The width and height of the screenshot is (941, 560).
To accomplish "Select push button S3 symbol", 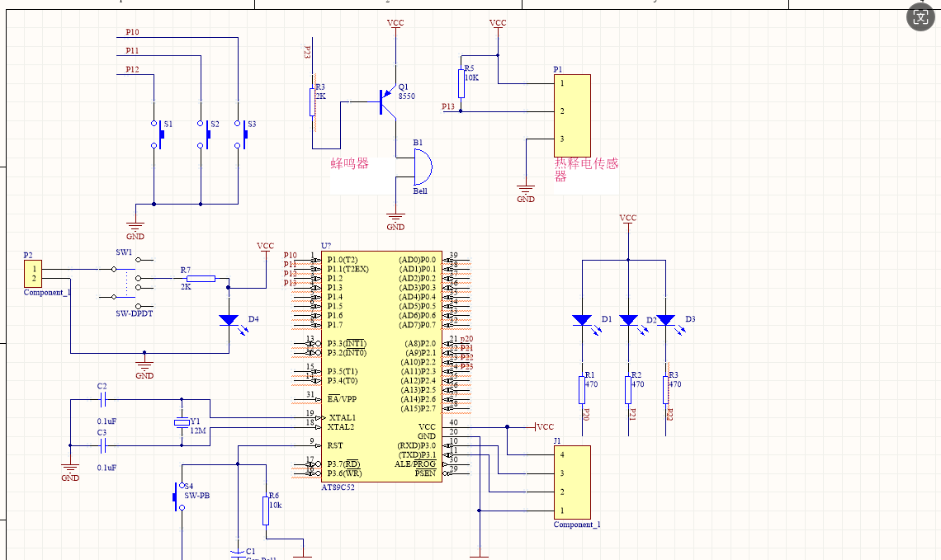I will [241, 134].
